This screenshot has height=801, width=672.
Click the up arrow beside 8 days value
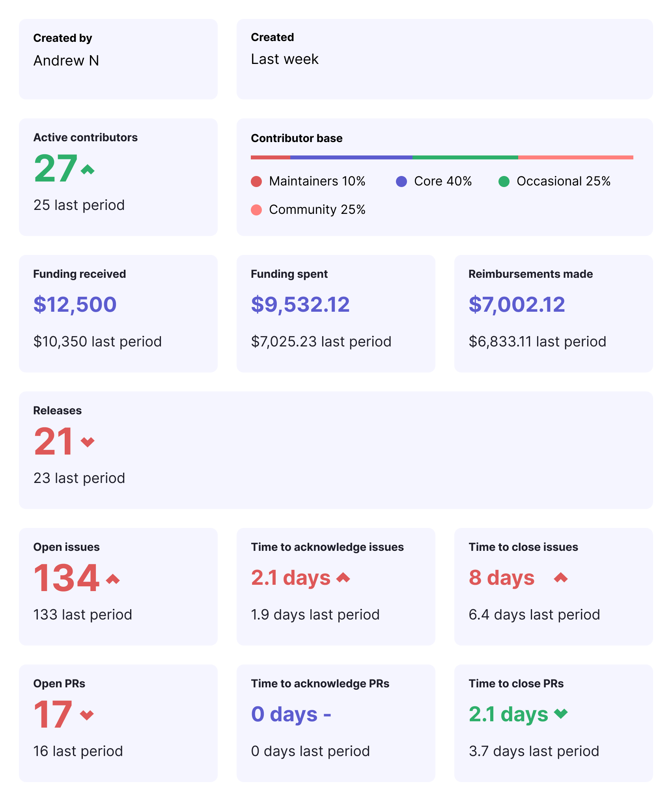coord(560,578)
